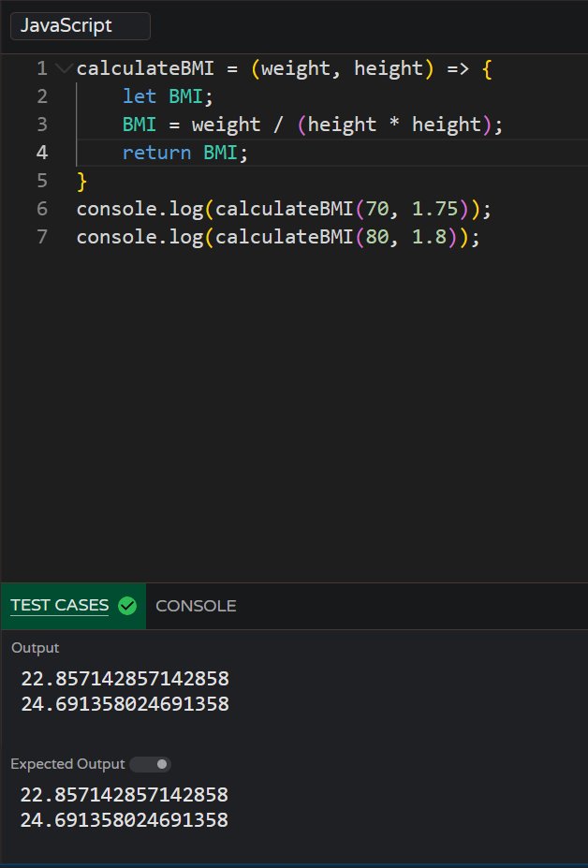The height and width of the screenshot is (868, 588).
Task: Place cursor on 'return BMI;' line
Action: pyautogui.click(x=185, y=153)
